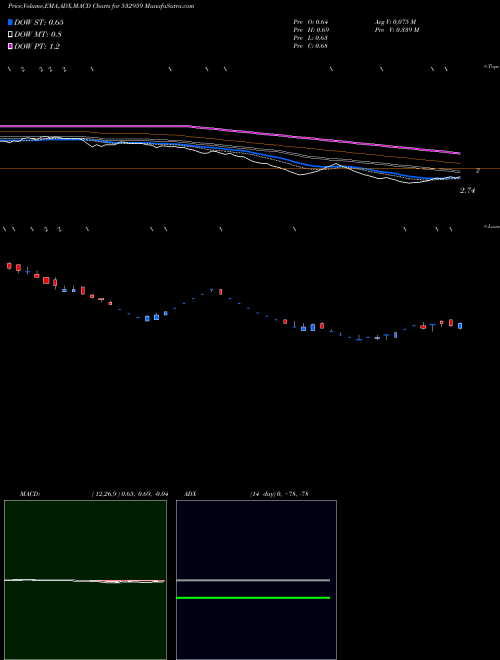Click the 'Pre O: 0.64' open value
Screen dimensions: 500x660
tap(311, 22)
